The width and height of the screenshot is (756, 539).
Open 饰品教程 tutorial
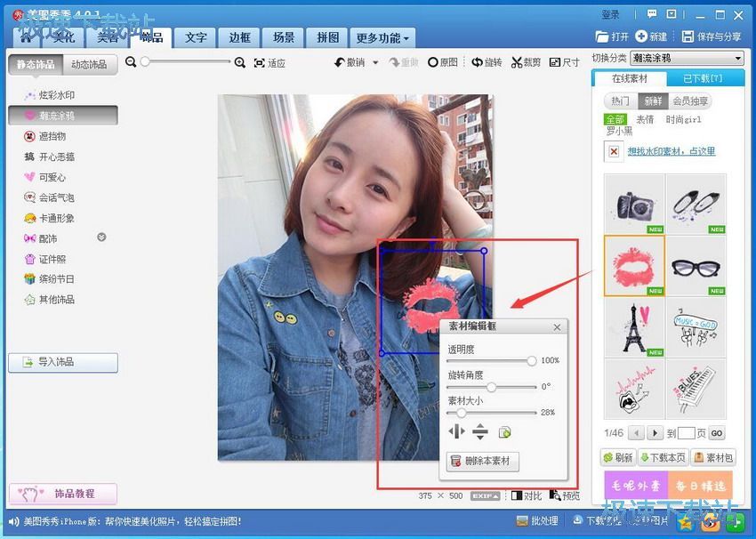click(62, 494)
